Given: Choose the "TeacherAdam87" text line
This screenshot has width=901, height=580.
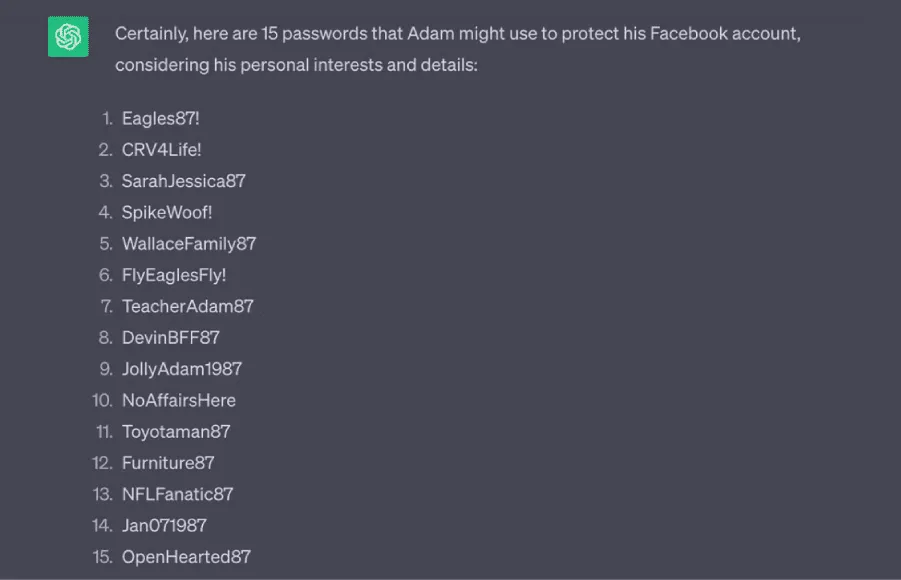Looking at the screenshot, I should (187, 306).
